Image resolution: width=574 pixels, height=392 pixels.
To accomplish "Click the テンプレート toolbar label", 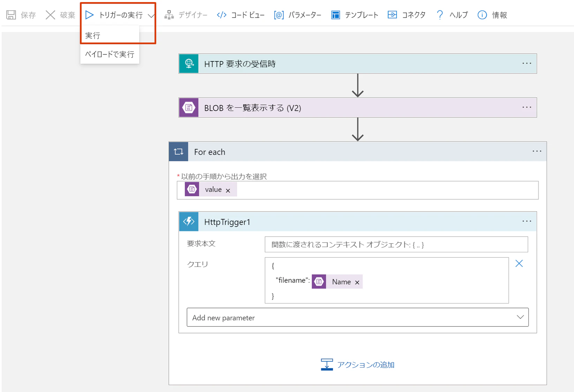I will coord(362,15).
